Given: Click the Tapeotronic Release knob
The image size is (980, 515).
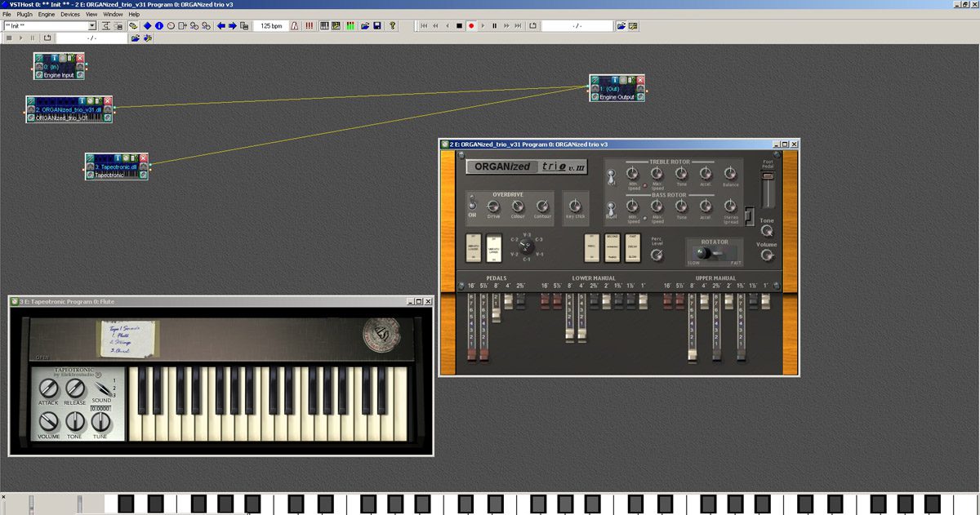Looking at the screenshot, I should pos(74,388).
